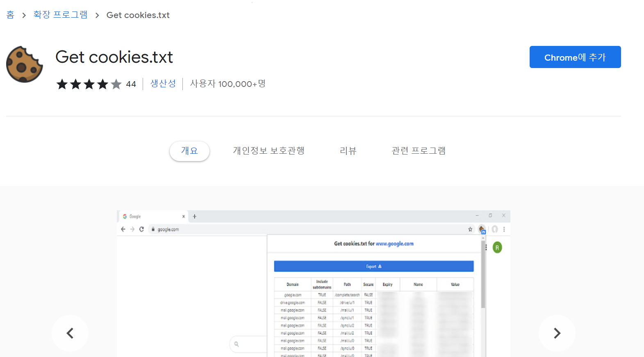Click the 사용자 100,000+명 text

coord(228,84)
